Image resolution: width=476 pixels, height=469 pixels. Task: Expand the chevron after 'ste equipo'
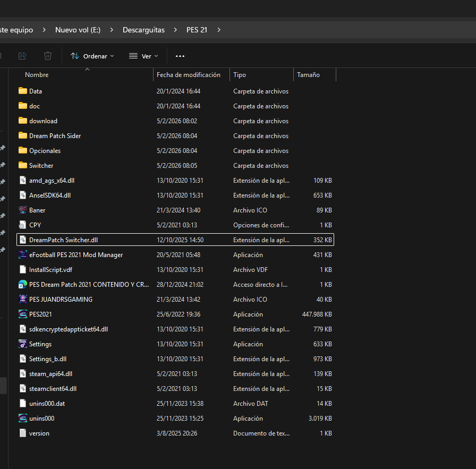tap(44, 30)
